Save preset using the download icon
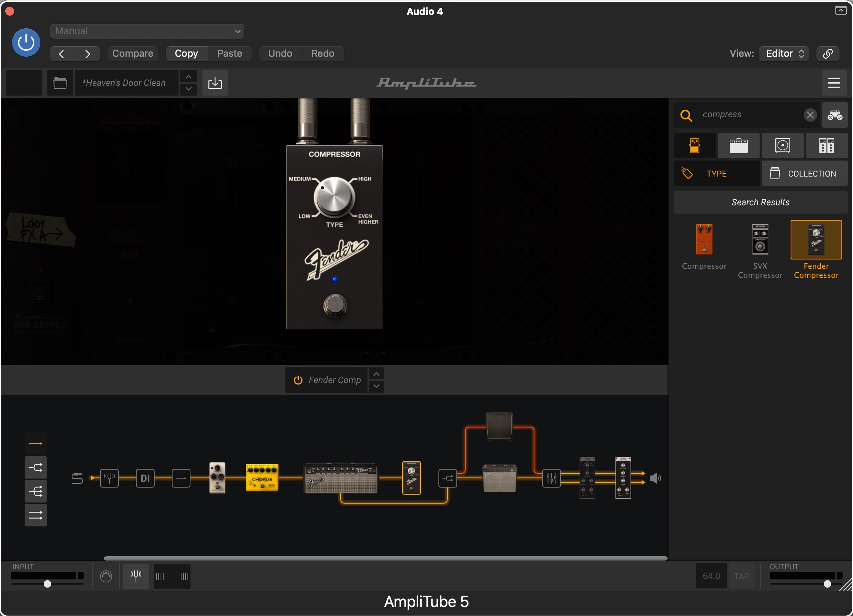The height and width of the screenshot is (616, 853). 215,83
